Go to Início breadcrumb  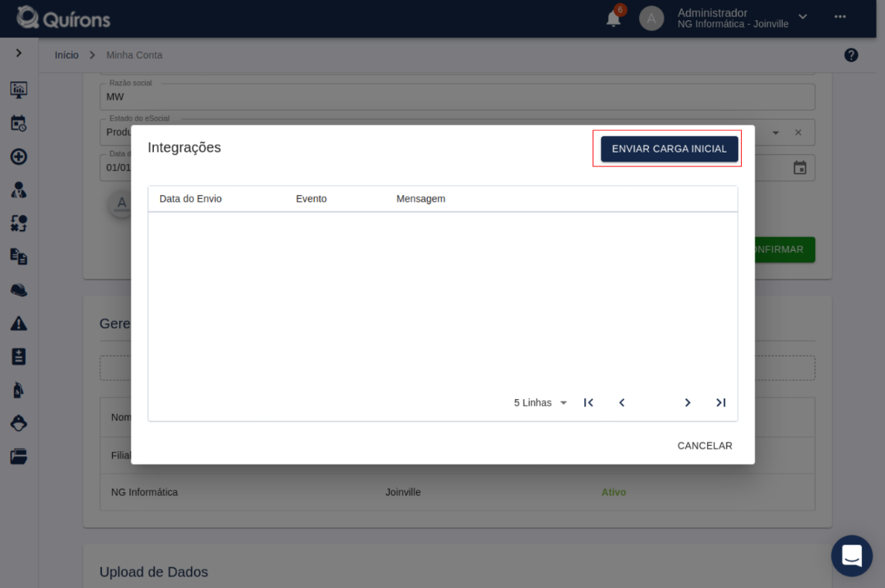67,55
